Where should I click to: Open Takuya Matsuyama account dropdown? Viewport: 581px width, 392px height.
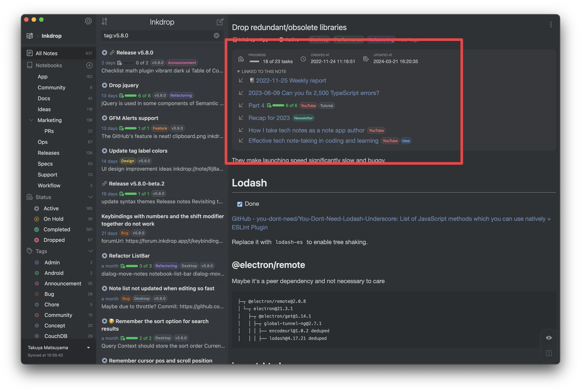[88, 348]
